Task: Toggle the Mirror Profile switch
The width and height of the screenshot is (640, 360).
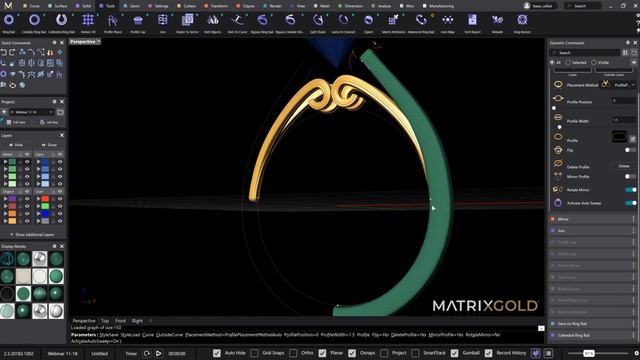Action: pos(630,176)
